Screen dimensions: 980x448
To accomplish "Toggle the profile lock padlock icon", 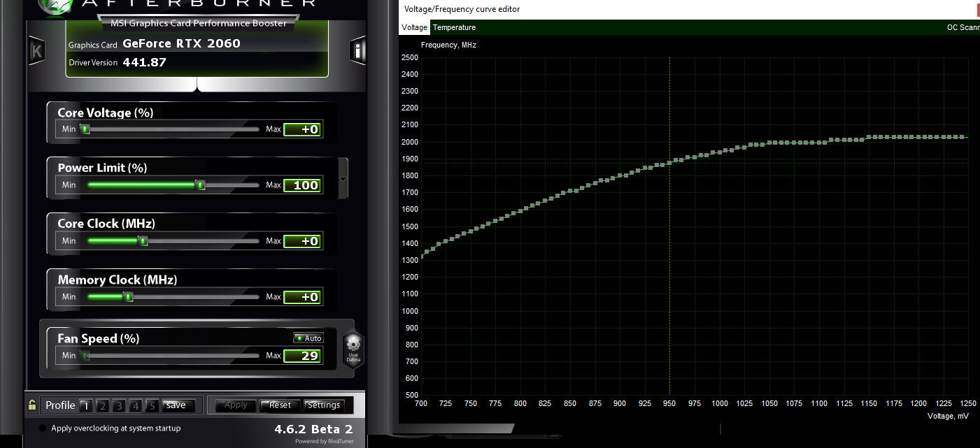I will pos(32,405).
